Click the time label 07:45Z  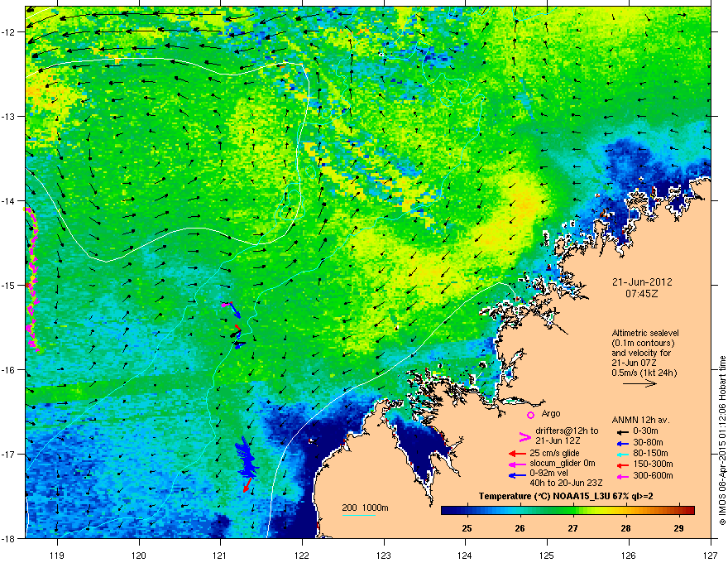[x=642, y=294]
